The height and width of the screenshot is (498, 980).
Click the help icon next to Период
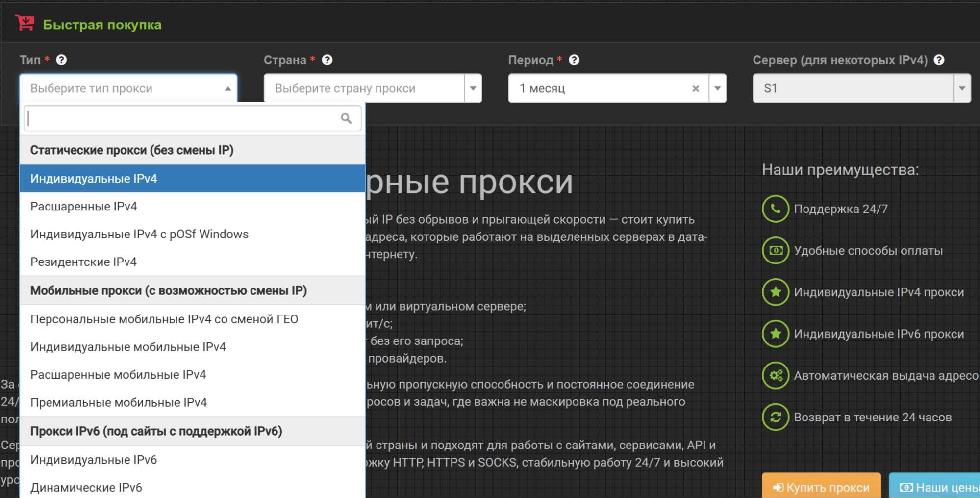click(574, 60)
